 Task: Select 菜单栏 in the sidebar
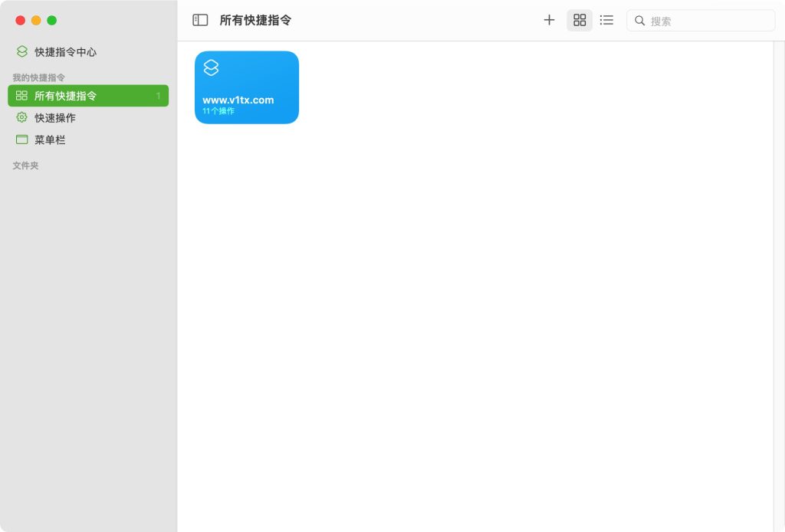[50, 140]
